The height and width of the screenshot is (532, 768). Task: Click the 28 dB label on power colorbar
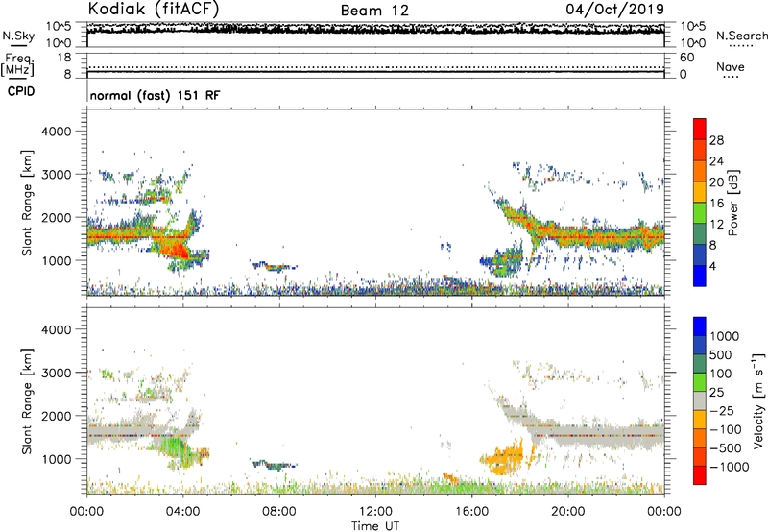click(x=716, y=140)
